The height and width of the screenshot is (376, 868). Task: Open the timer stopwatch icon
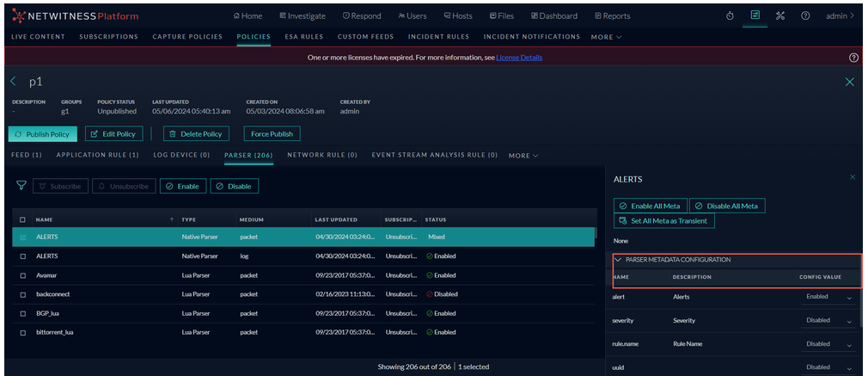point(730,16)
